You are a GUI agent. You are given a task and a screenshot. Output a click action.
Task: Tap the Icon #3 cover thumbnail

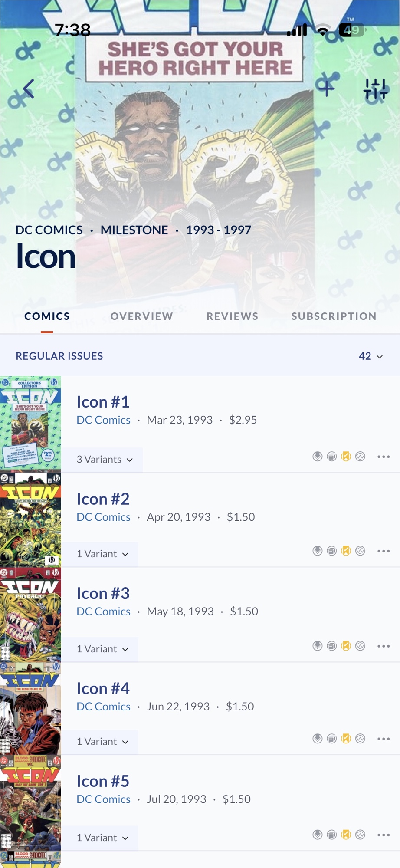[30, 615]
